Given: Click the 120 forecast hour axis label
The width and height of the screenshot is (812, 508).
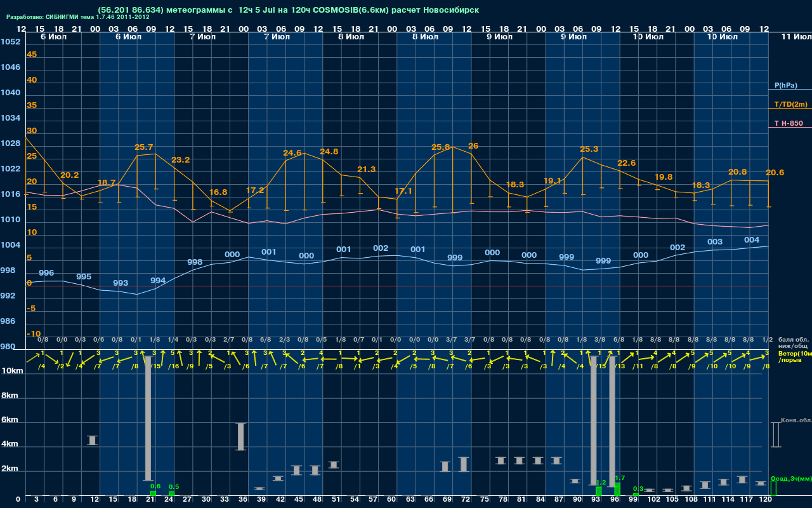Looking at the screenshot, I should (766, 500).
